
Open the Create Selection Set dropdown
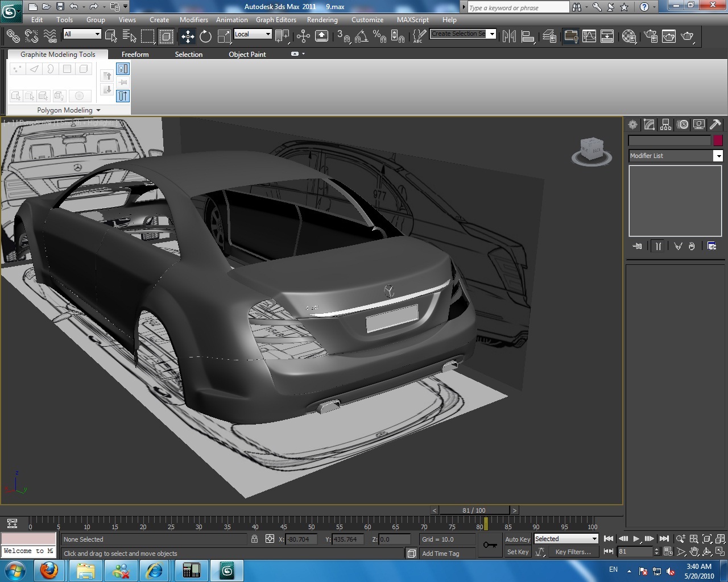pyautogui.click(x=463, y=34)
